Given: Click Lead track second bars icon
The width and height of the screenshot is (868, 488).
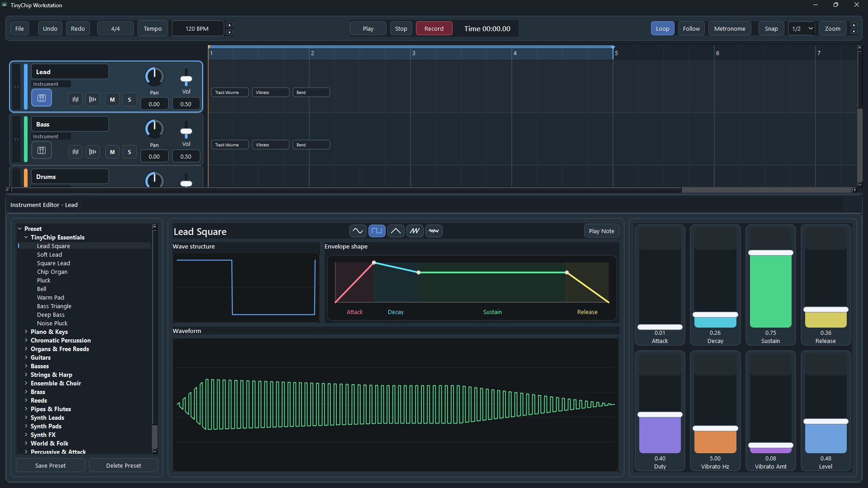Looking at the screenshot, I should (x=93, y=99).
